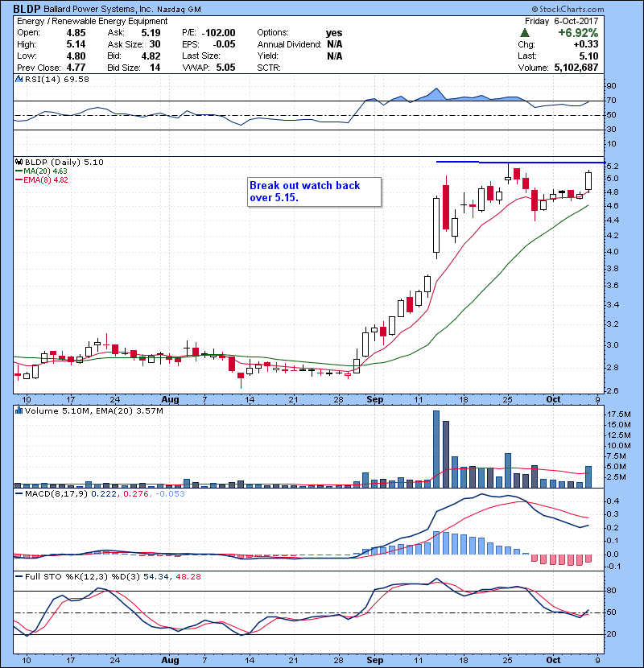Click the Sep label on the price chart axis
This screenshot has height=668, width=644.
point(374,399)
